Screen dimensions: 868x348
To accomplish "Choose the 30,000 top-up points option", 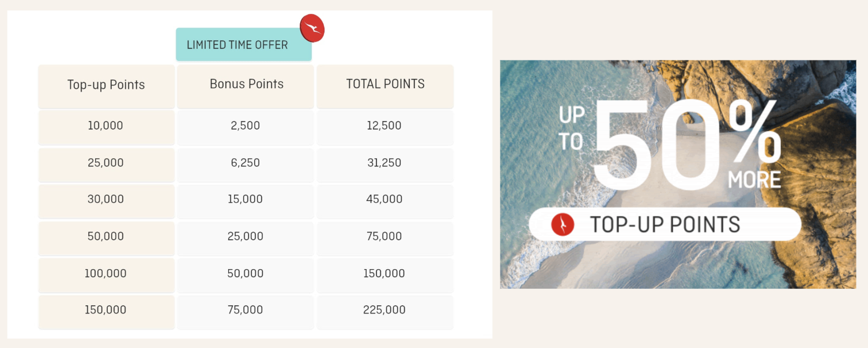I will coord(106,200).
